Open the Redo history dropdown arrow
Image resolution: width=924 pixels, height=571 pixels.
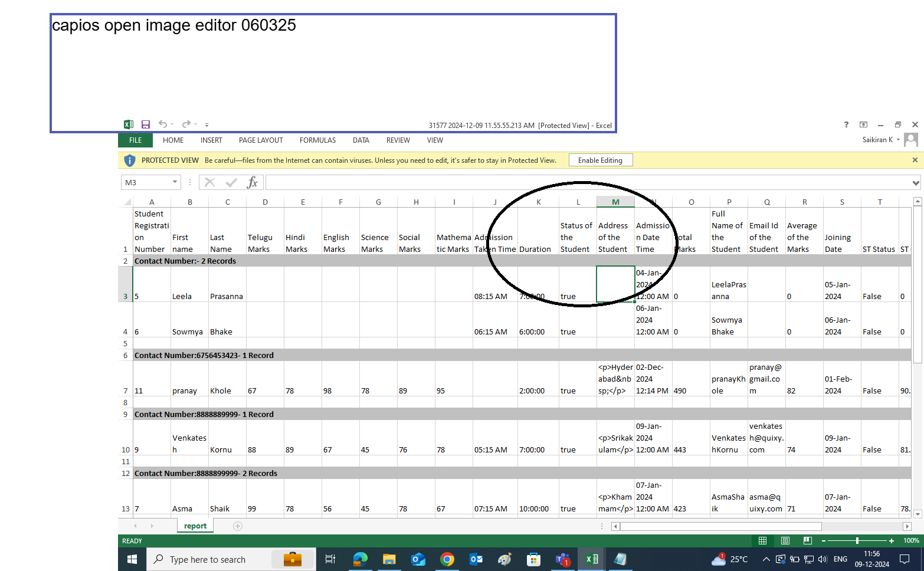tap(195, 124)
